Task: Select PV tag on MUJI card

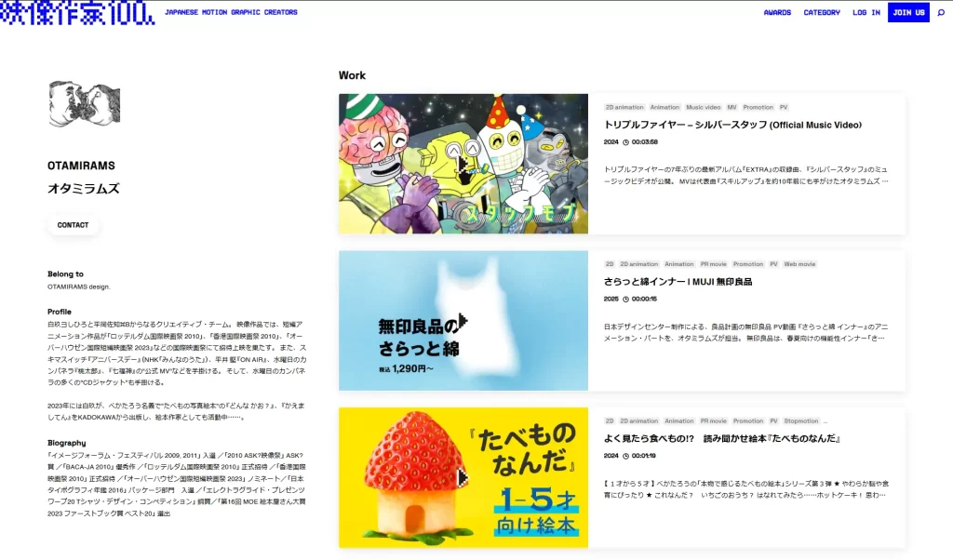Action: (773, 264)
